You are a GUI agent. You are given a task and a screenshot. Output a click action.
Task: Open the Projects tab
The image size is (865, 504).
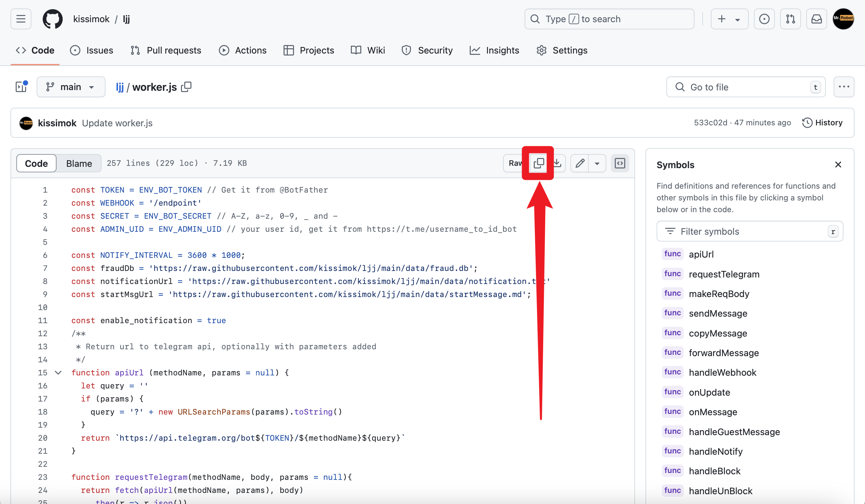(309, 51)
